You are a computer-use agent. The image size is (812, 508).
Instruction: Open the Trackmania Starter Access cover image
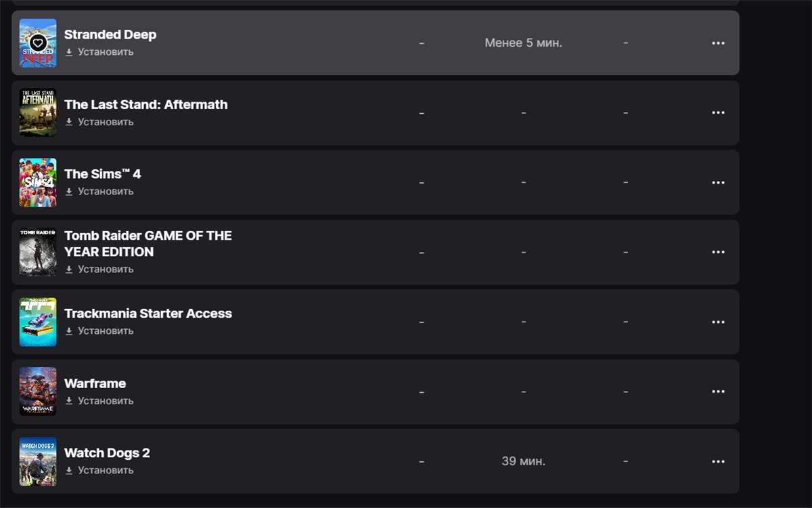pyautogui.click(x=38, y=322)
